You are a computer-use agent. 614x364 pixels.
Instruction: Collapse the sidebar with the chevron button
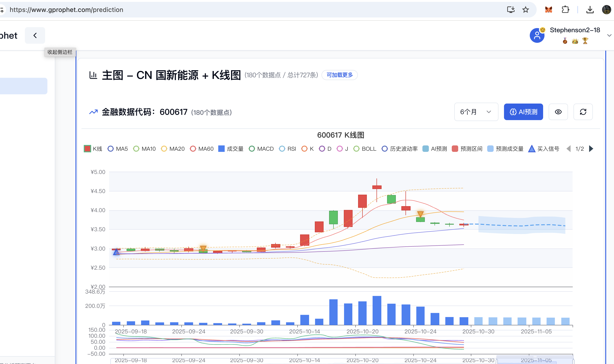35,36
